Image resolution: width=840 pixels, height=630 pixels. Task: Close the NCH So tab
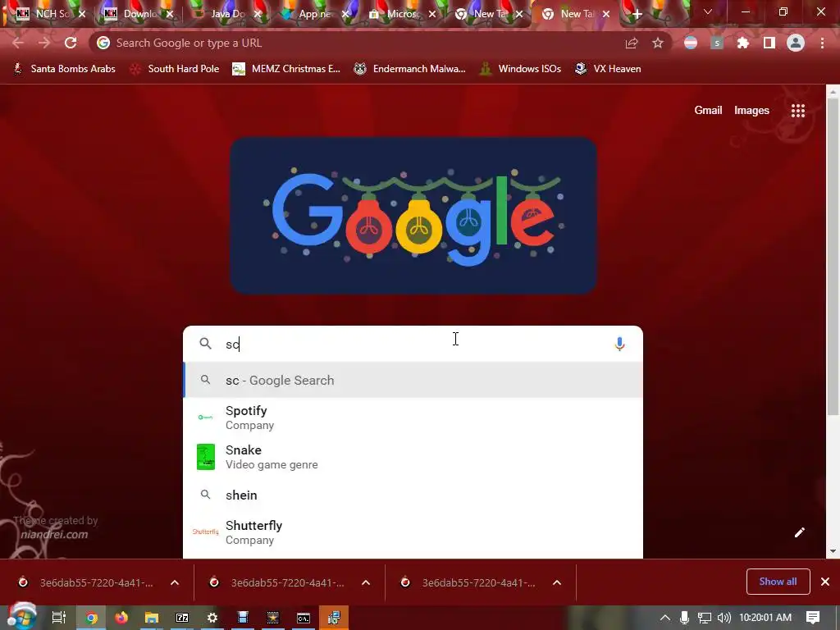pos(82,15)
